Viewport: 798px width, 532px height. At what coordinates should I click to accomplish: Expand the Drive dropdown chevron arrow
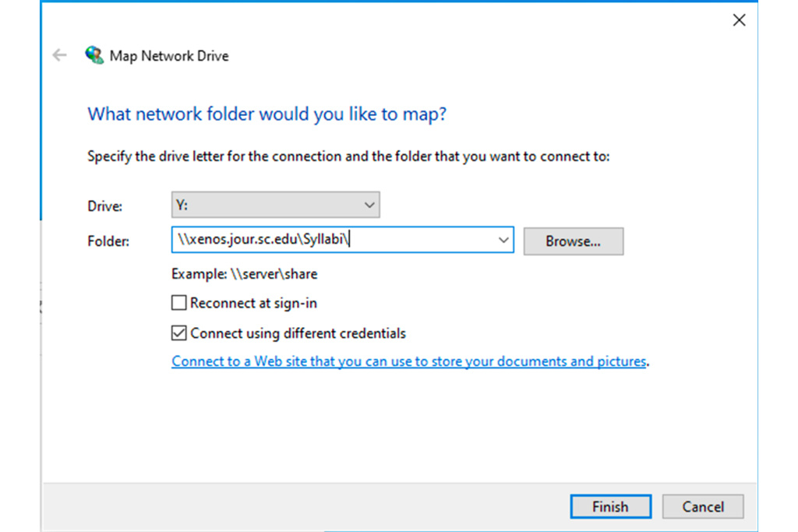[x=369, y=206]
